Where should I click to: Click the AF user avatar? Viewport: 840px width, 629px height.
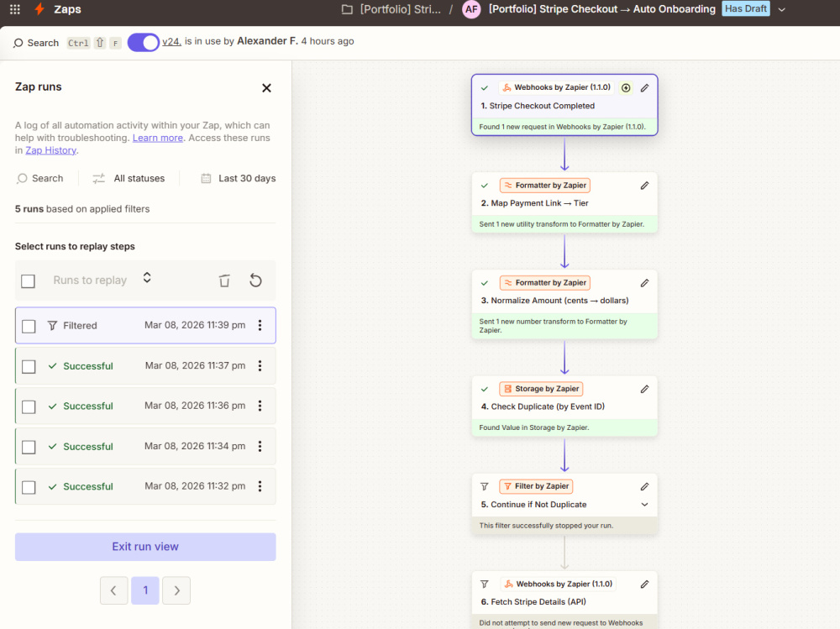click(x=471, y=9)
